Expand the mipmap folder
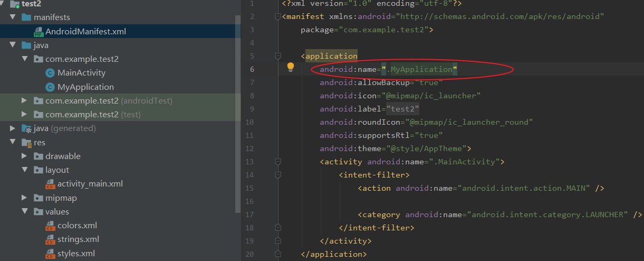 (x=24, y=198)
